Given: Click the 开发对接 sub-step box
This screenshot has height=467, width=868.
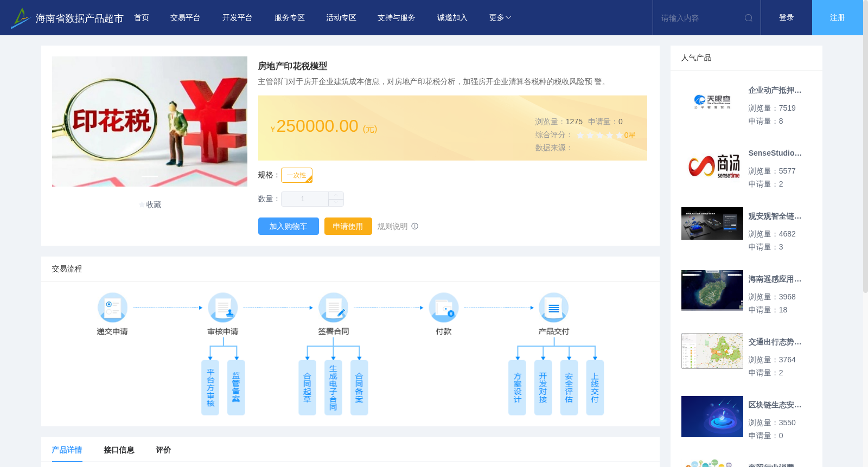Looking at the screenshot, I should 543,387.
